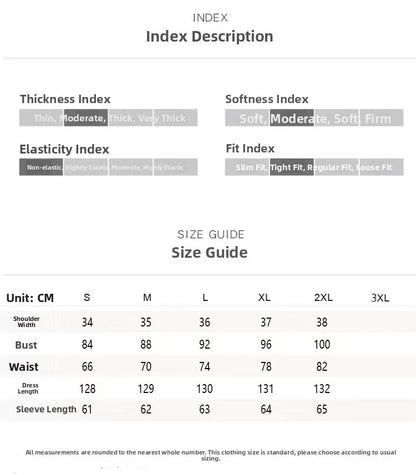416x475 pixels.
Task: Click the Sleeve Length row label
Action: 46,409
